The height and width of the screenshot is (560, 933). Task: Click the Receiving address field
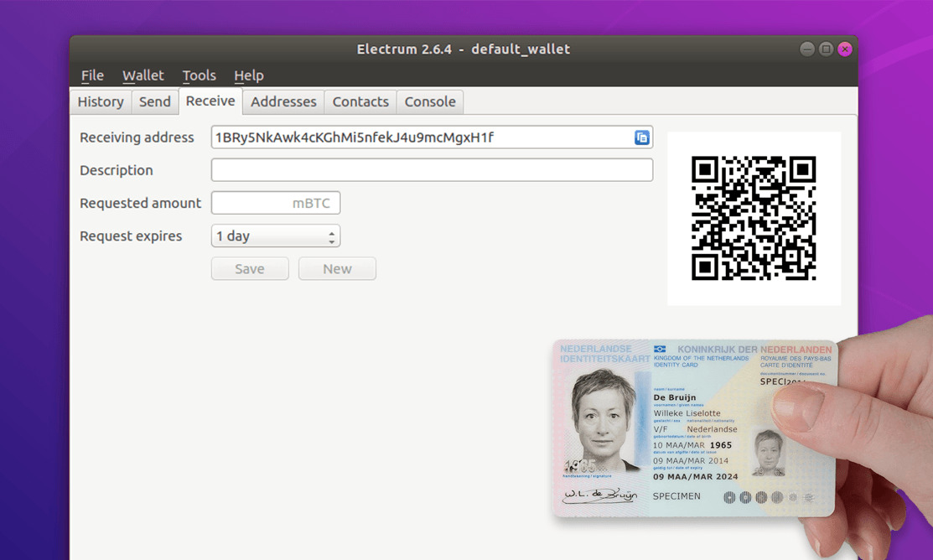pos(432,137)
